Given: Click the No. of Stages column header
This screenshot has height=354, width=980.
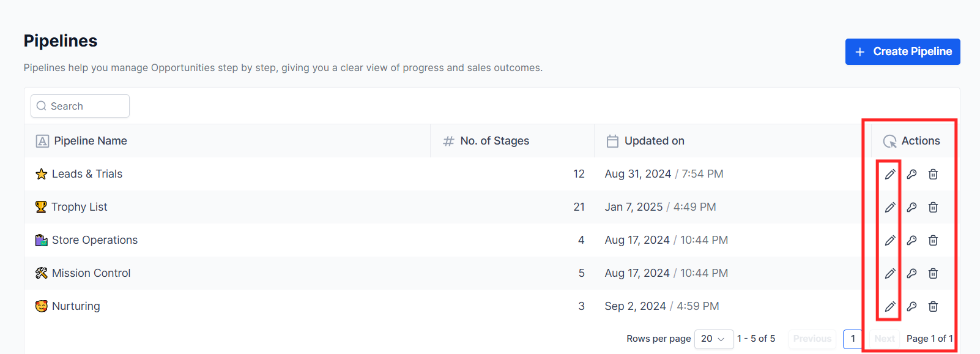Looking at the screenshot, I should pos(494,141).
